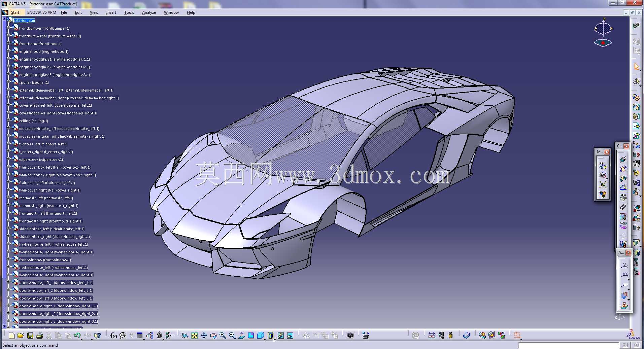Click the Hide/Show icon beside Isometric View
Viewport: 644px width, 349px height.
tap(280, 336)
